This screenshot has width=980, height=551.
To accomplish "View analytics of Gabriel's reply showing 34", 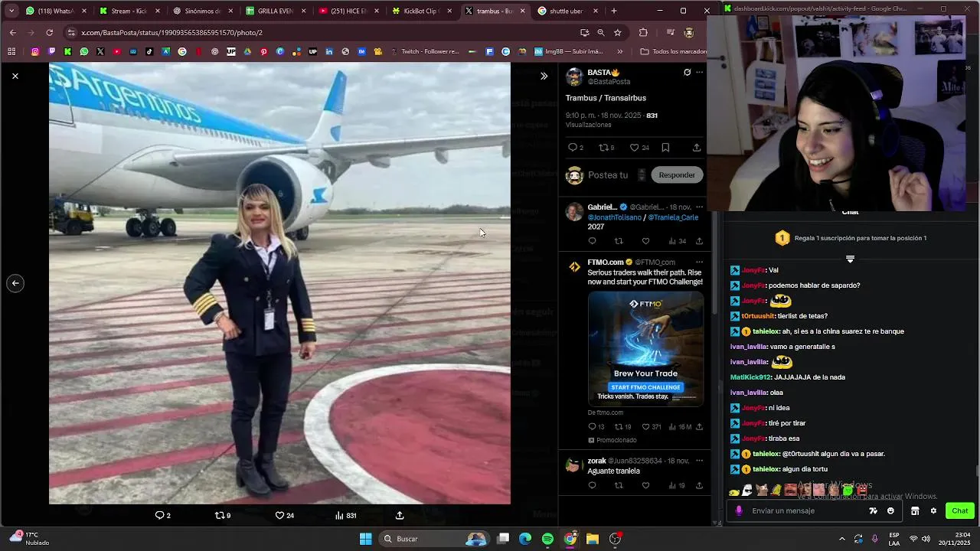I will (677, 241).
